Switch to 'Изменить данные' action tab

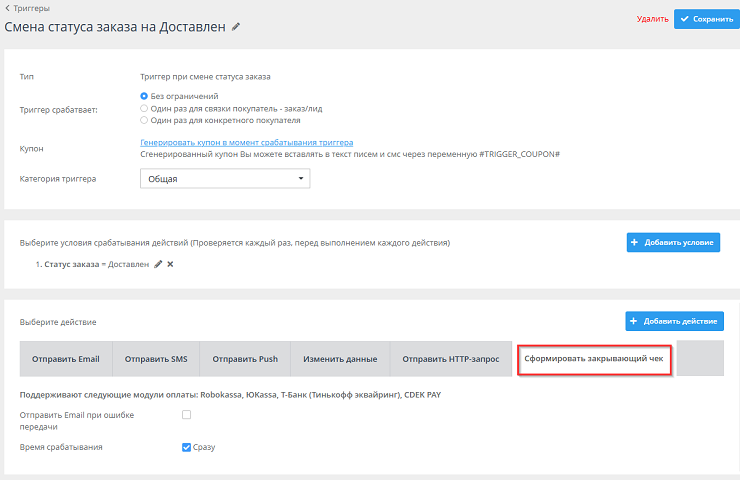pyautogui.click(x=340, y=359)
